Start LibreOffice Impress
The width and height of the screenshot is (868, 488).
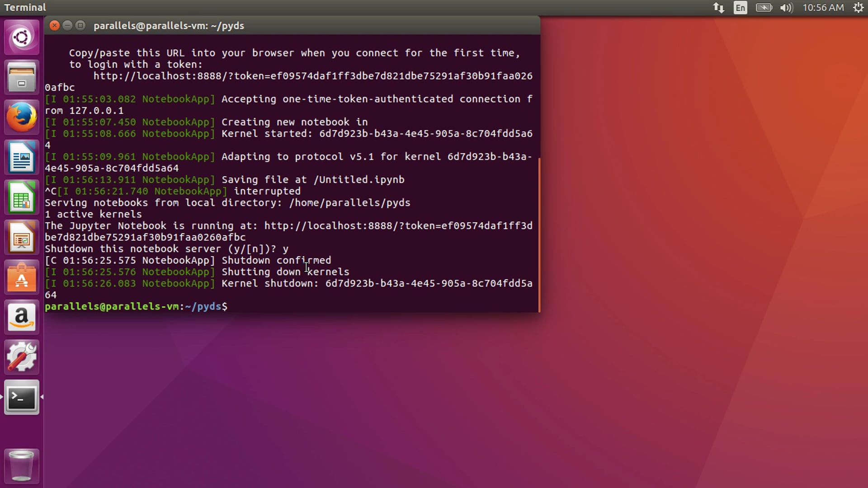click(21, 237)
